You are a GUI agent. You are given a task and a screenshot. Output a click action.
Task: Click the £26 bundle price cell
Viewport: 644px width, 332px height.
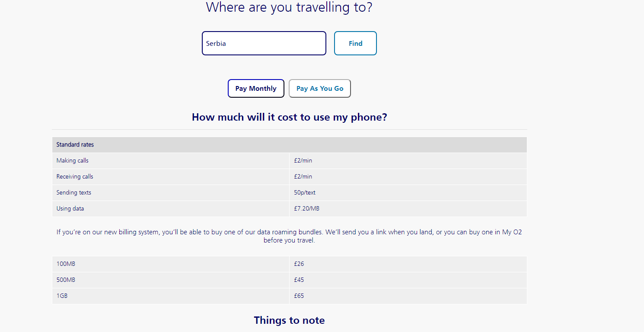pyautogui.click(x=299, y=264)
